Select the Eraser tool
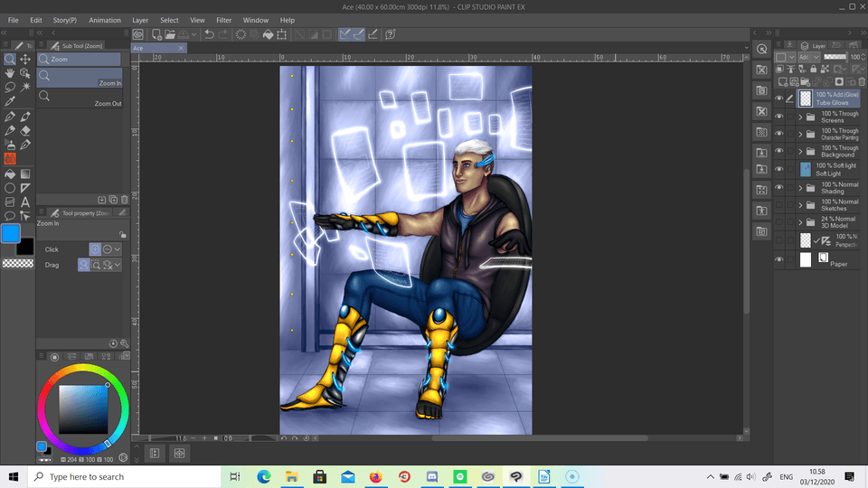Screen dimensions: 868x488 (25, 130)
